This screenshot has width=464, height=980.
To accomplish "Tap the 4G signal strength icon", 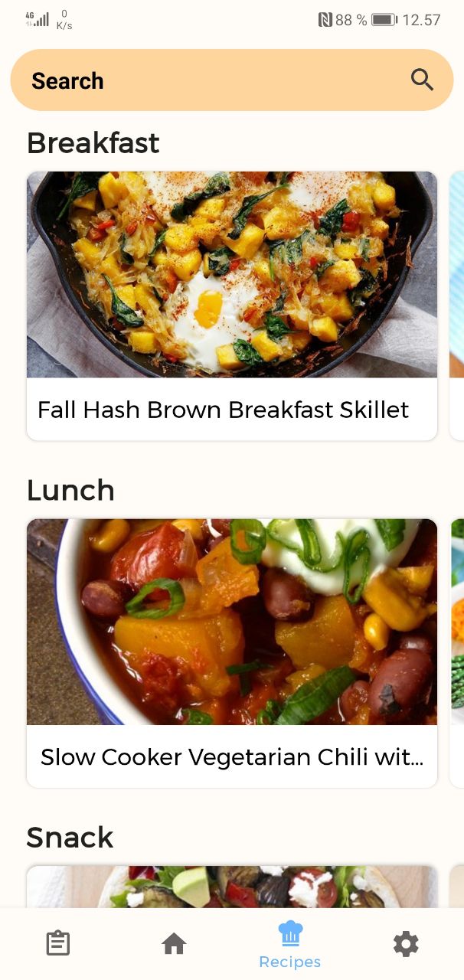I will click(37, 19).
